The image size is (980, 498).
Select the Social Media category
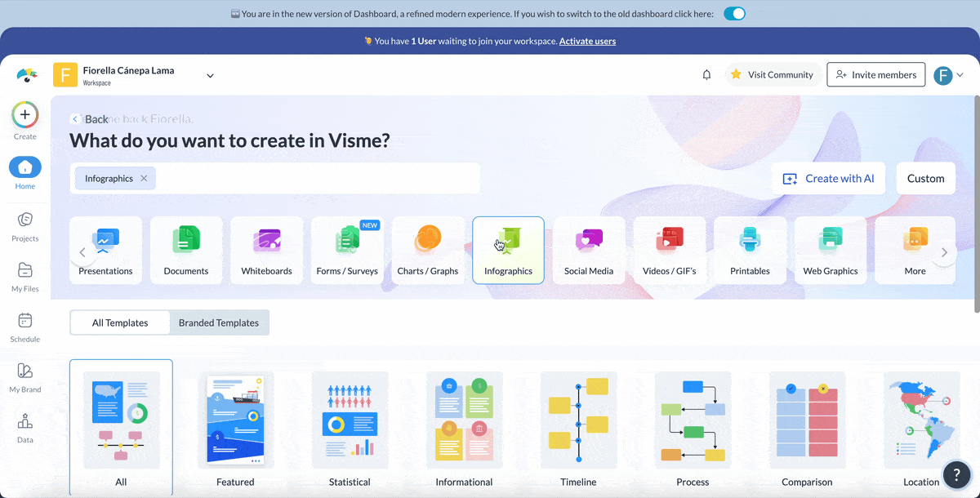click(x=589, y=249)
